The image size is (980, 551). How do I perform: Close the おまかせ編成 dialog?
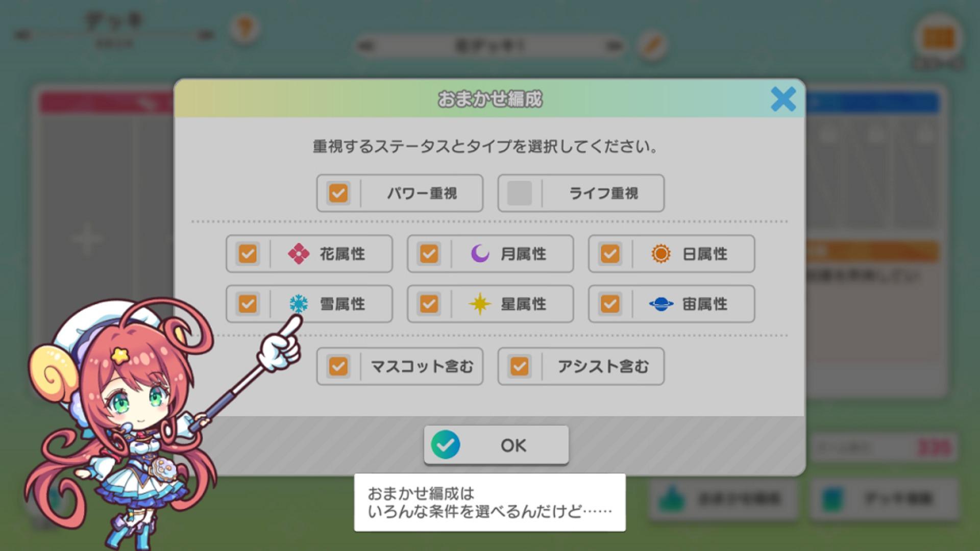pos(783,99)
